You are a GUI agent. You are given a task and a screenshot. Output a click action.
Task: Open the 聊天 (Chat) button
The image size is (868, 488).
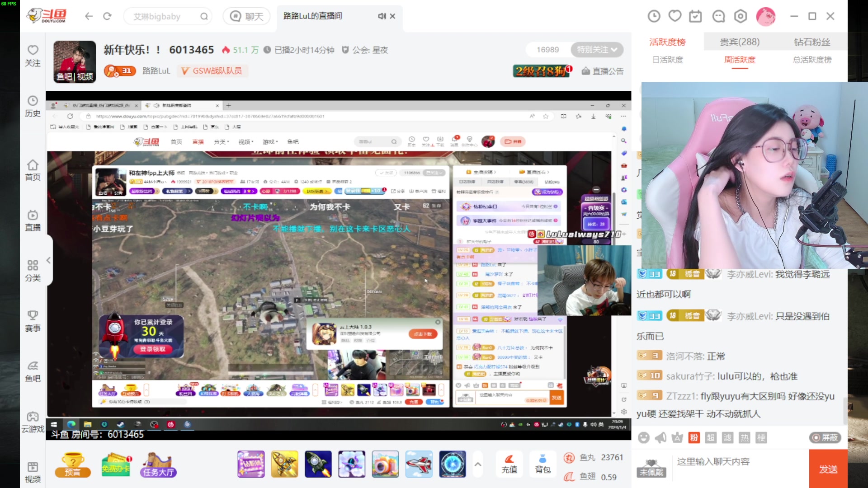pyautogui.click(x=246, y=16)
